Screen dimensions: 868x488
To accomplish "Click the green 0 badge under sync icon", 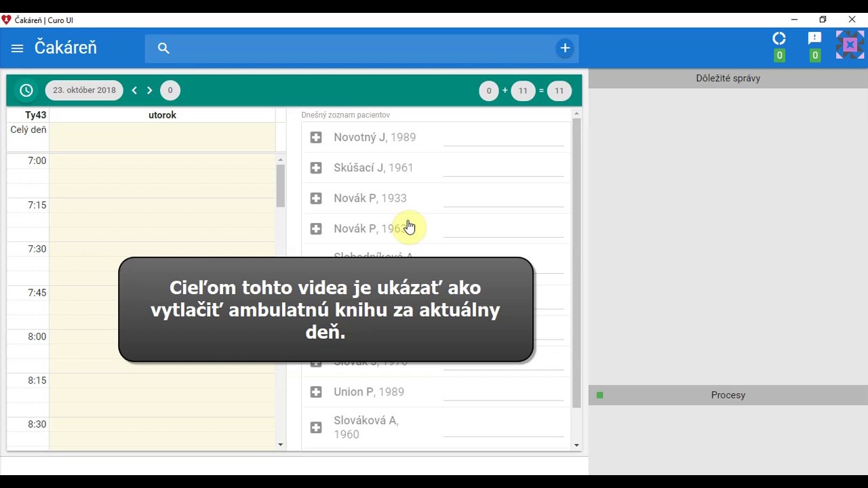I will click(x=779, y=56).
